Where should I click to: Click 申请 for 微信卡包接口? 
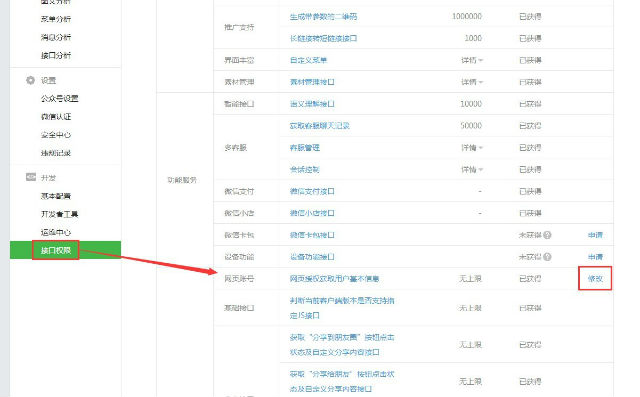coord(595,235)
